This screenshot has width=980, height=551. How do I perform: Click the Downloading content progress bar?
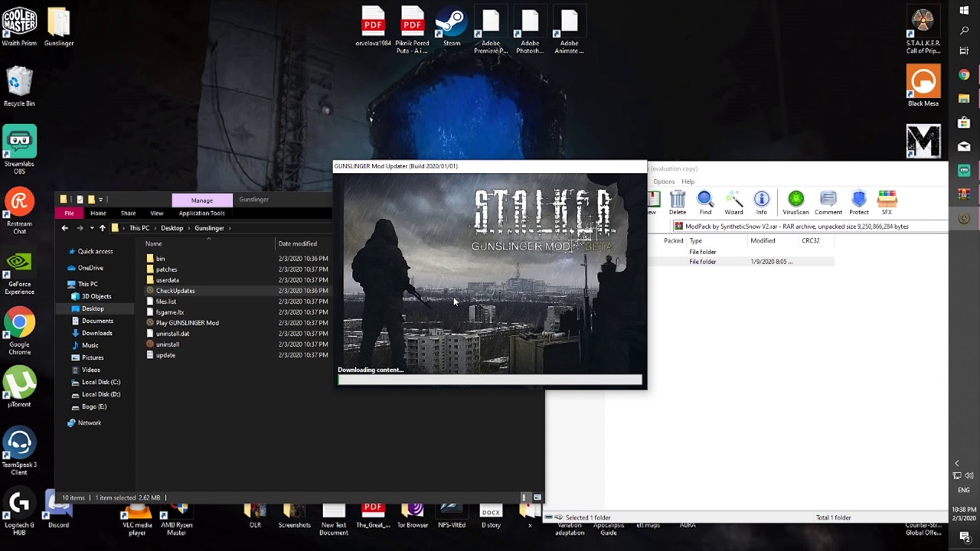tap(490, 380)
